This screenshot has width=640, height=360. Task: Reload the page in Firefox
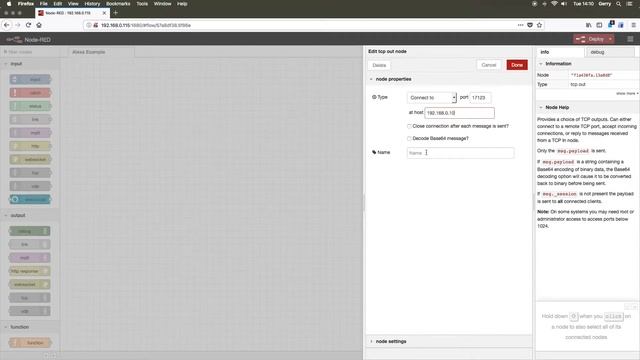point(28,25)
